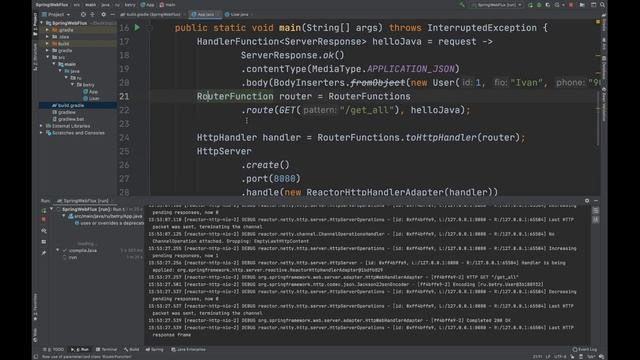The width and height of the screenshot is (640, 360).
Task: Click the soft-wrap icon at console right edge
Action: click(596, 211)
